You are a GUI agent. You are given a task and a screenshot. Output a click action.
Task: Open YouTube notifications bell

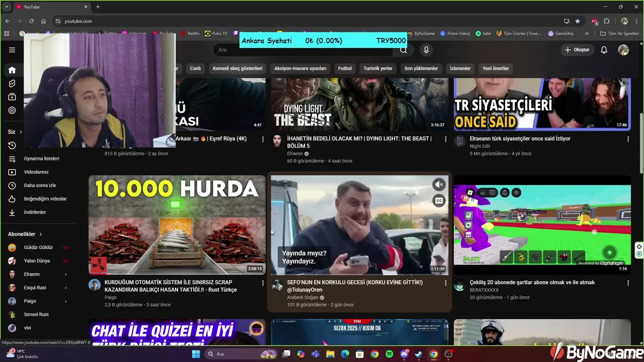pos(604,50)
